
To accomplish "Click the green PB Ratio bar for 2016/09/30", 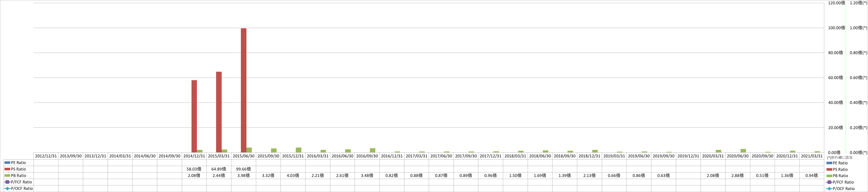I will point(373,150).
